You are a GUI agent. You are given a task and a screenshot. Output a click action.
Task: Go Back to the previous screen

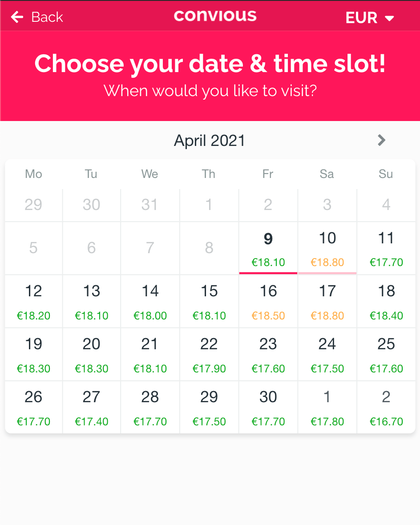pos(36,17)
